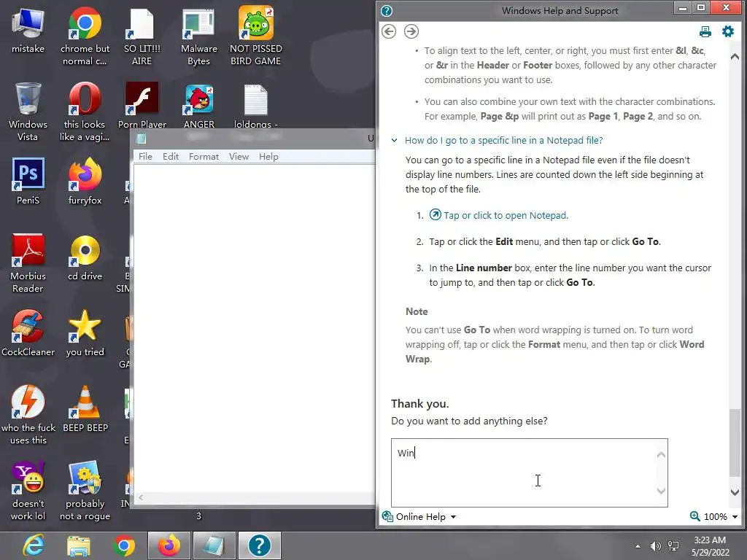This screenshot has height=560, width=747.
Task: Open the Format menu in Notepad
Action: [204, 157]
